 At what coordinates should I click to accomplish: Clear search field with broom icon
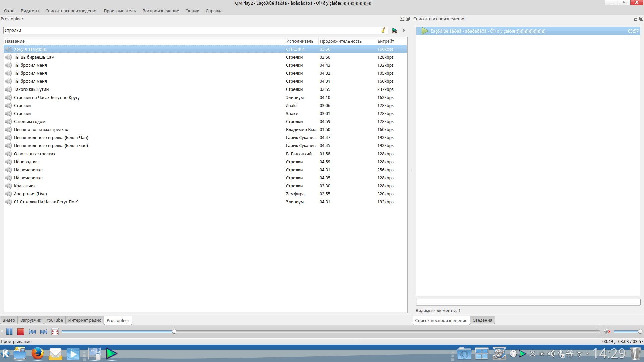[383, 30]
